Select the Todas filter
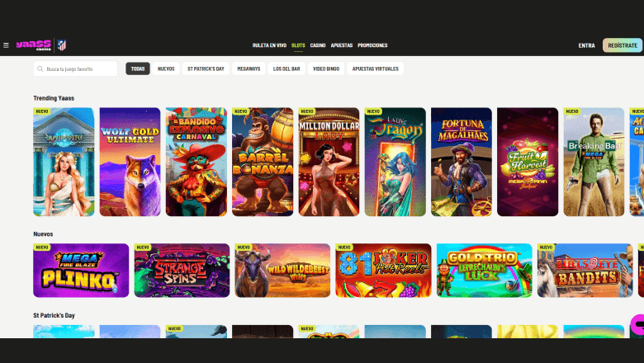The width and height of the screenshot is (644, 363). click(138, 68)
